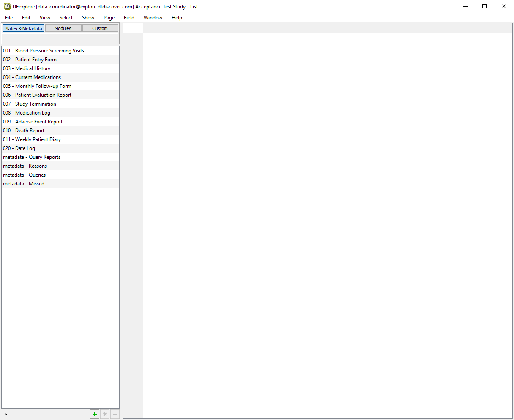Open the File menu
Viewport: 514px width, 420px height.
(9, 18)
